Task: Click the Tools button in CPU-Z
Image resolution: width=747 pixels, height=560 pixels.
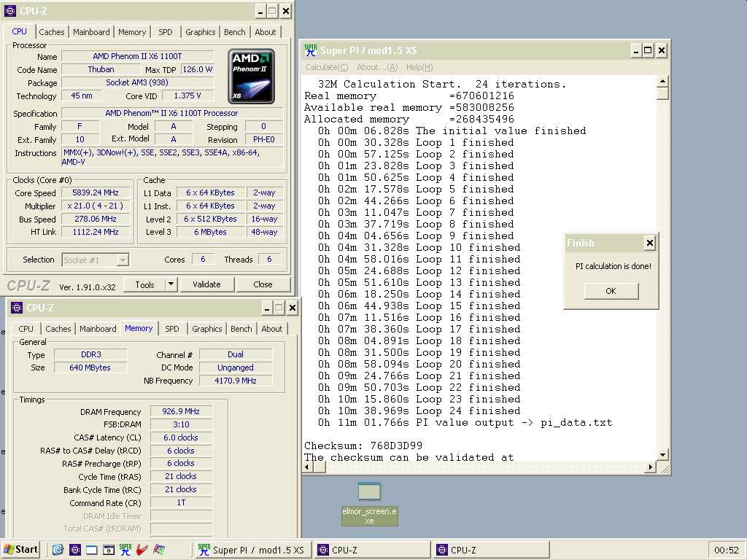Action: [x=144, y=285]
